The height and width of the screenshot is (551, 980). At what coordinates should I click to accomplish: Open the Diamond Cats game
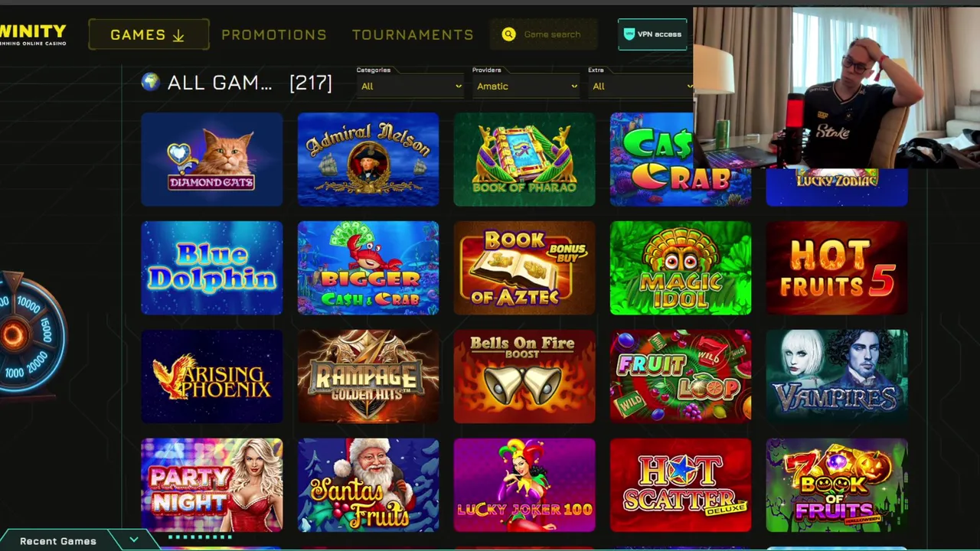212,159
